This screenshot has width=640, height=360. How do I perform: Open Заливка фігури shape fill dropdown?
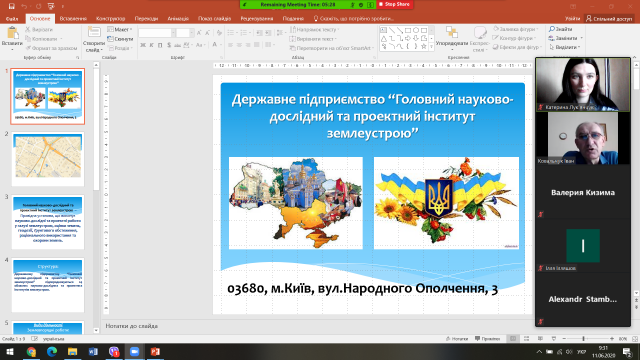pos(517,29)
